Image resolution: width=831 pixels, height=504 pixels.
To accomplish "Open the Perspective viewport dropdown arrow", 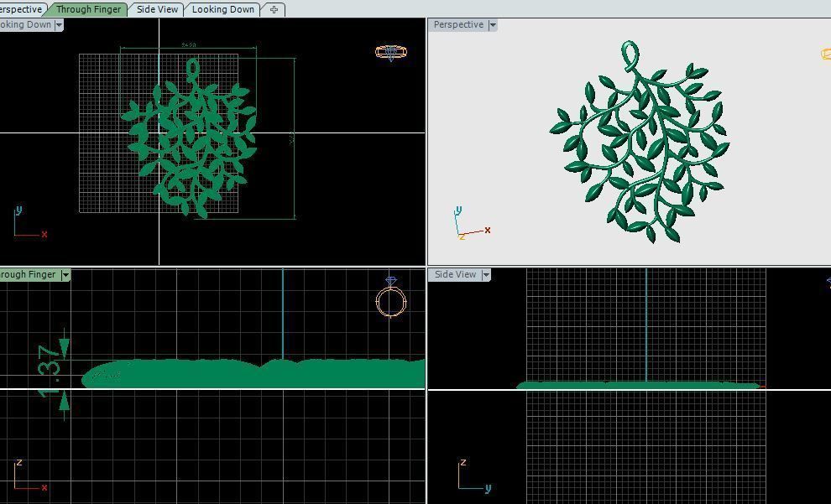I will tap(493, 25).
